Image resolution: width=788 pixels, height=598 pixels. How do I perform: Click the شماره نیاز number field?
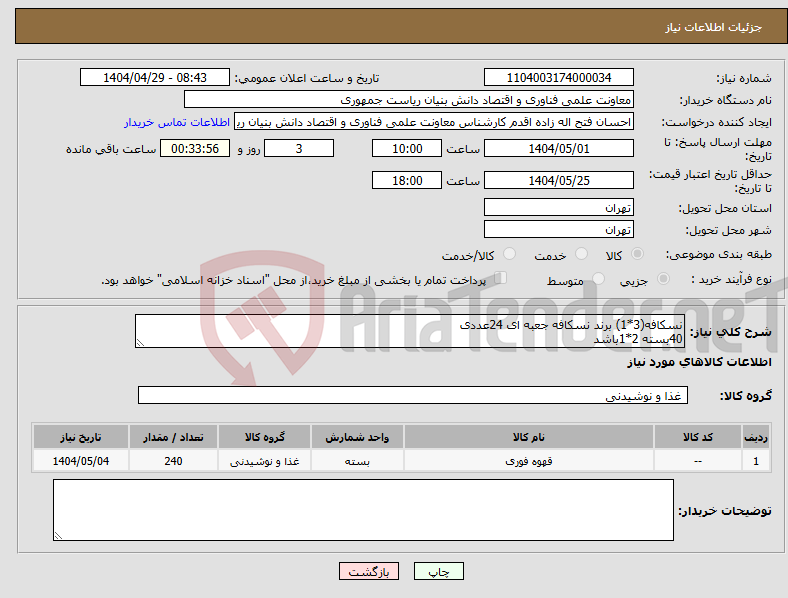coord(559,77)
